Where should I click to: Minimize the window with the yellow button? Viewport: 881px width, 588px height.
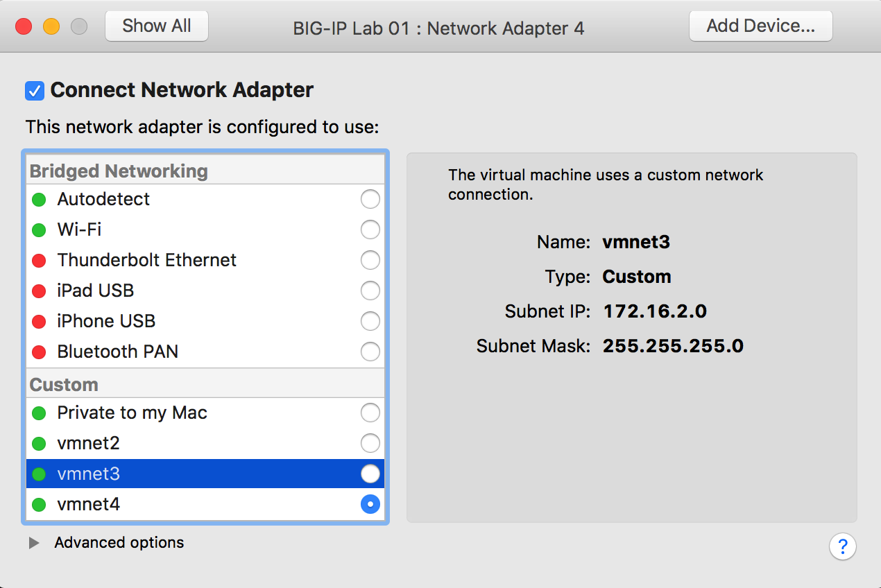point(51,27)
